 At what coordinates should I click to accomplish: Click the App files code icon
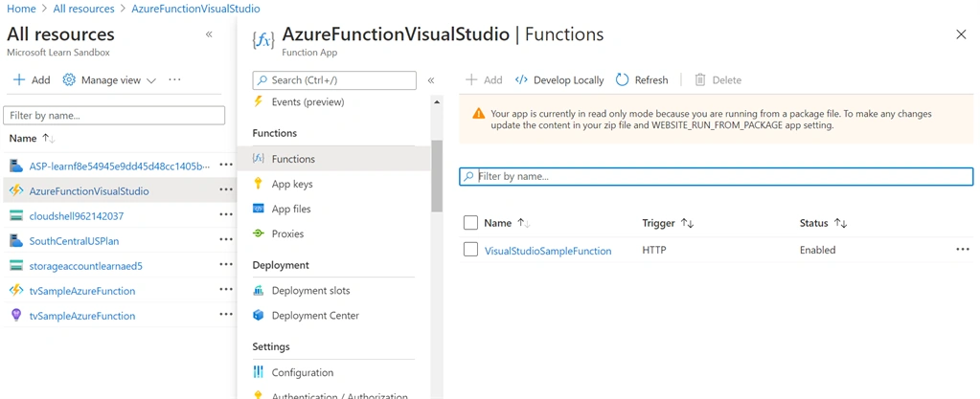click(258, 209)
